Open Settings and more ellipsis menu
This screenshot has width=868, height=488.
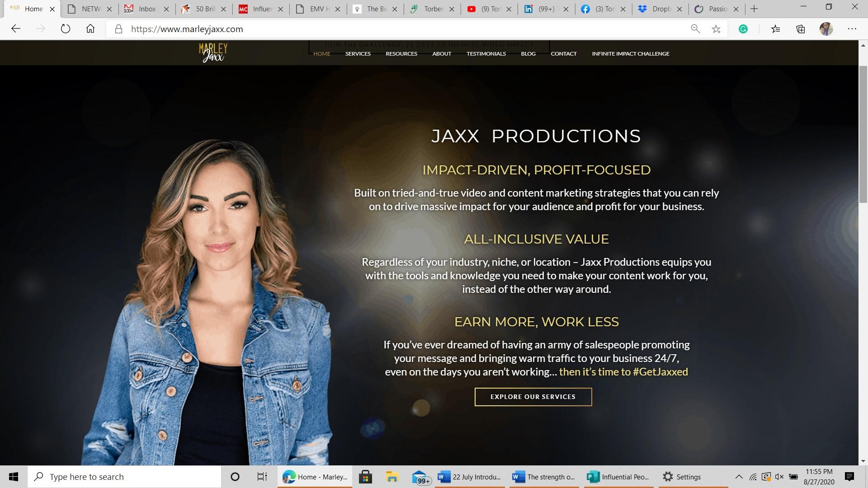coord(852,29)
